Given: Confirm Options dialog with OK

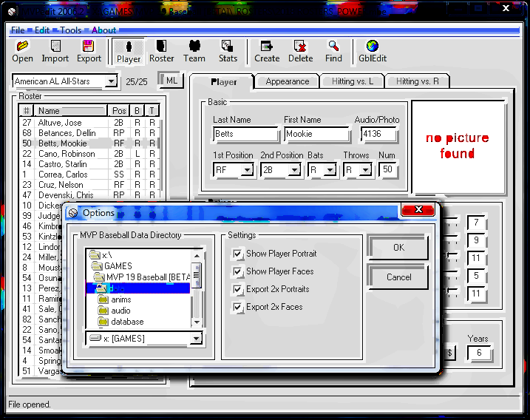Looking at the screenshot, I should 398,248.
